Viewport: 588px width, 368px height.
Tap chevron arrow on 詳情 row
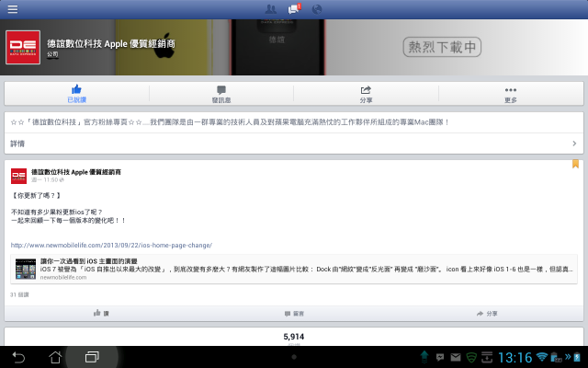574,144
